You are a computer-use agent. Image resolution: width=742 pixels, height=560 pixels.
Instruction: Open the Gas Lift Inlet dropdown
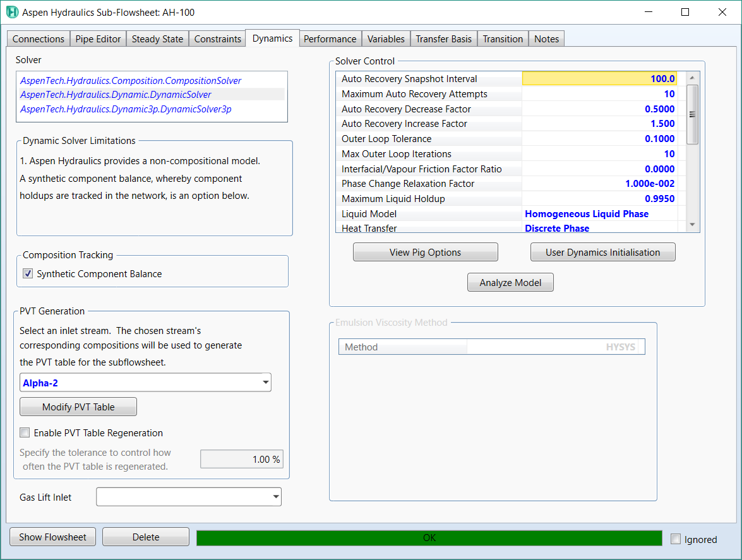(276, 497)
